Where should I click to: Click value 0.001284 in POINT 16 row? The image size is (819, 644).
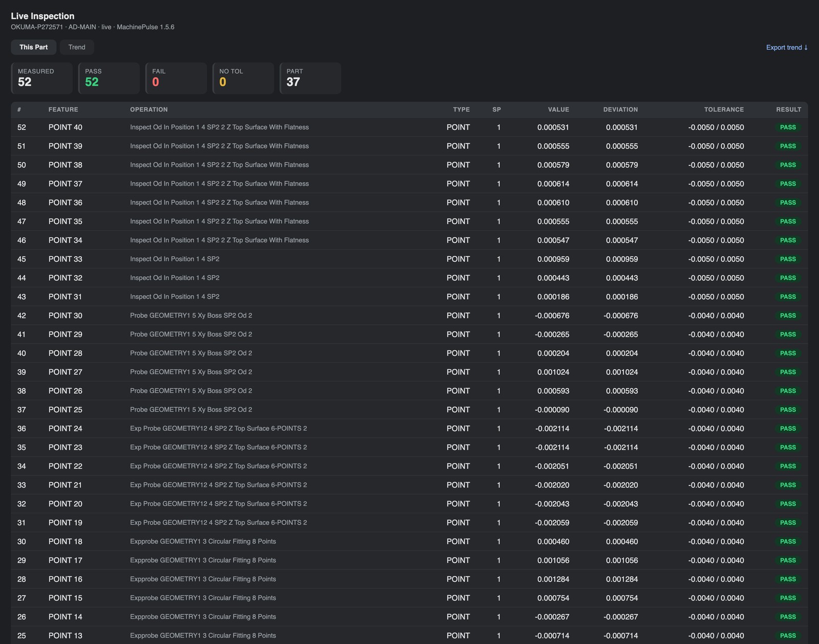coord(553,579)
